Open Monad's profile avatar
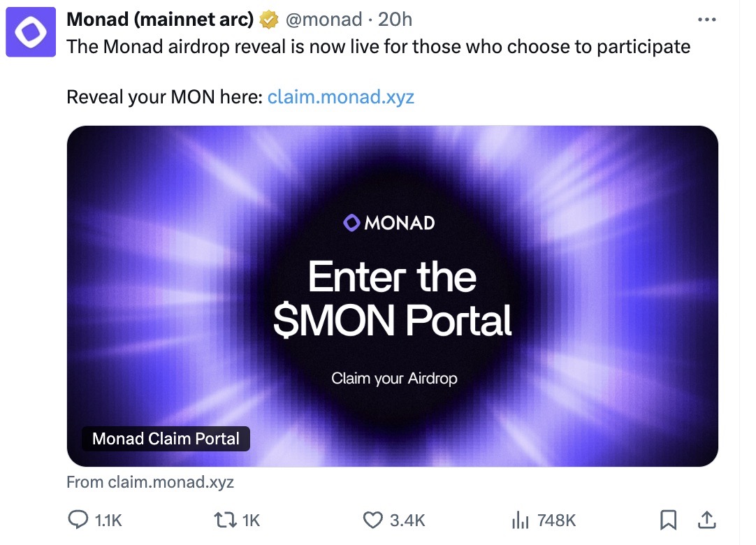The height and width of the screenshot is (545, 756). 30,31
